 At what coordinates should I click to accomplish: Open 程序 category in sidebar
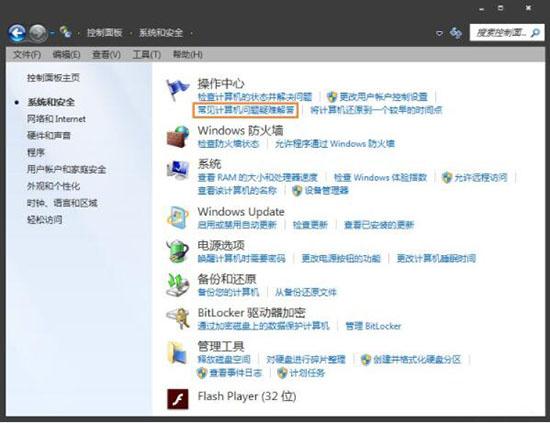tap(36, 153)
